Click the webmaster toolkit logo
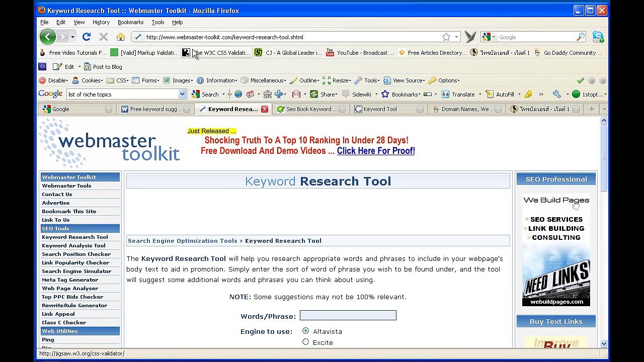Screen dimensions: 644x362 pos(109,144)
